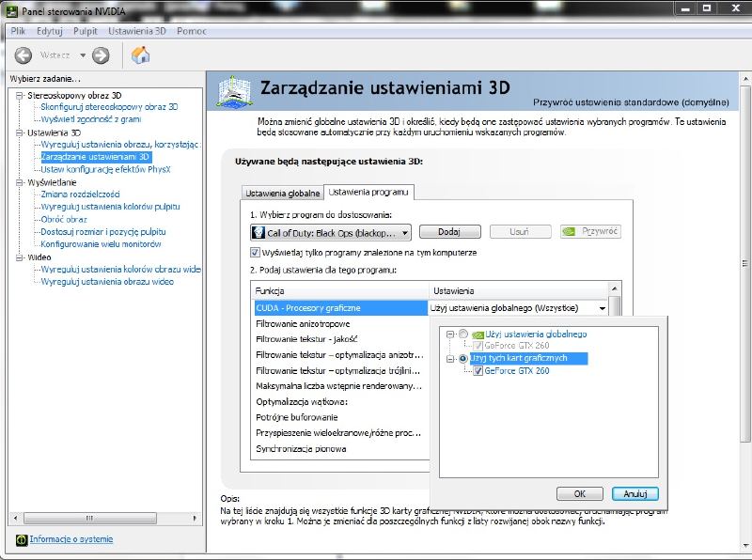Open the history dropdown arrow next to Wstecz
752x560 pixels.
[x=83, y=55]
